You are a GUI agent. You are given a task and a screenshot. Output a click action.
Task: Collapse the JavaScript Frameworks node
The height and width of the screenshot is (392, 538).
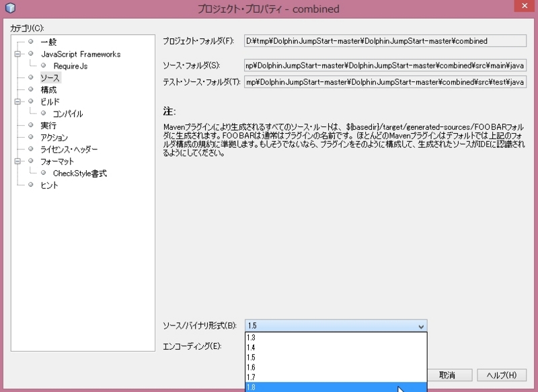pyautogui.click(x=17, y=54)
